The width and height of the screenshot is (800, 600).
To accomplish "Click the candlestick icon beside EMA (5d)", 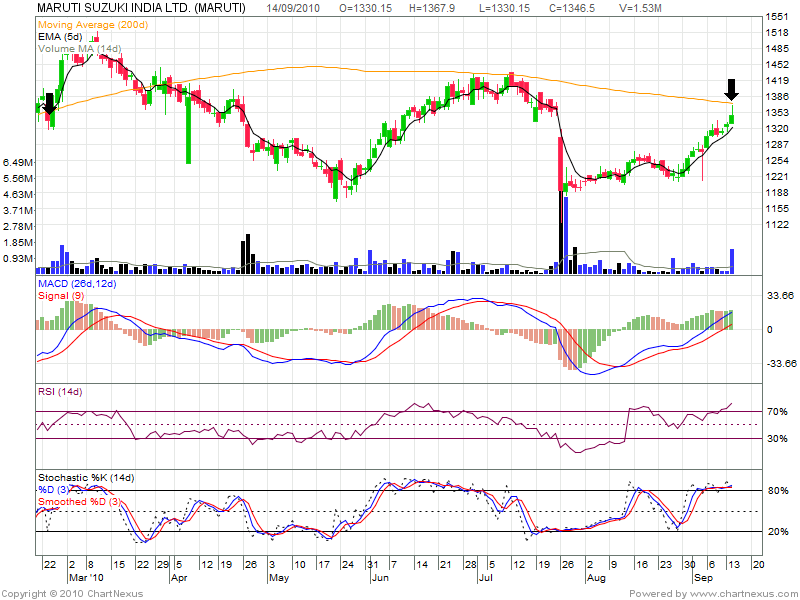I will (95, 37).
